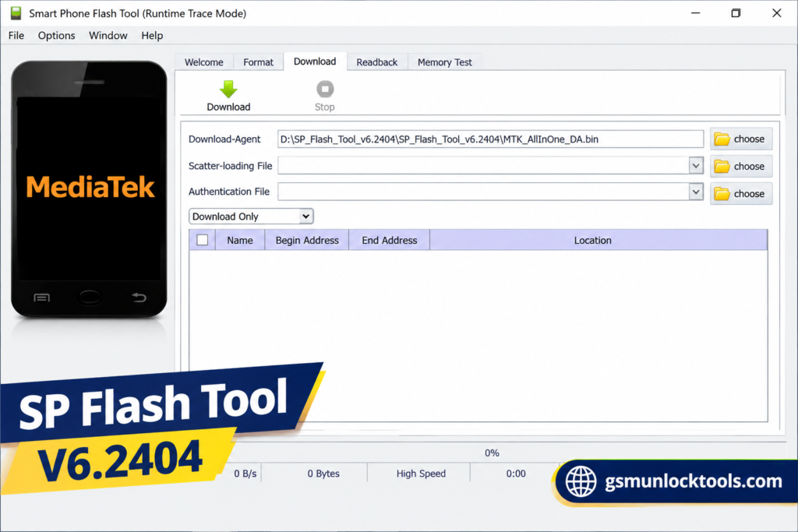This screenshot has width=798, height=532.
Task: Open the Options menu
Action: pos(56,36)
